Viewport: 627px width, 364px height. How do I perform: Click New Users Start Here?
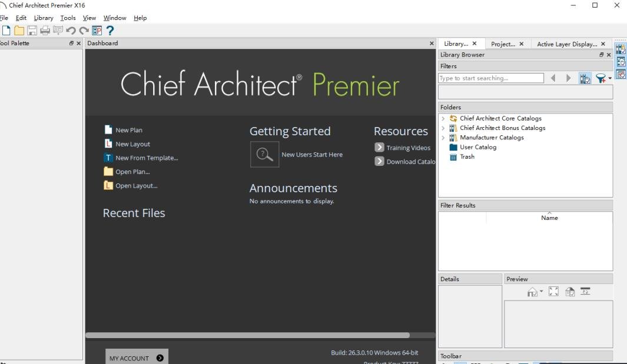[312, 155]
